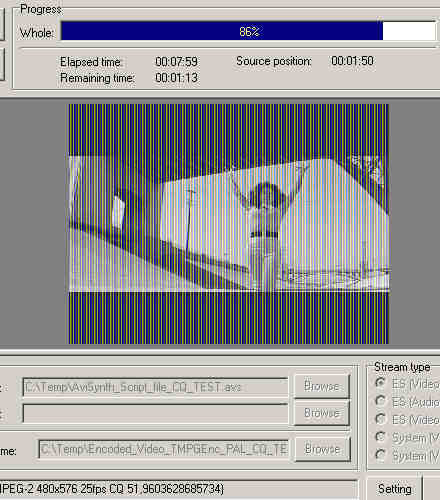This screenshot has width=440, height=500.
Task: Click the source position value 00:01:50
Action: tap(352, 61)
